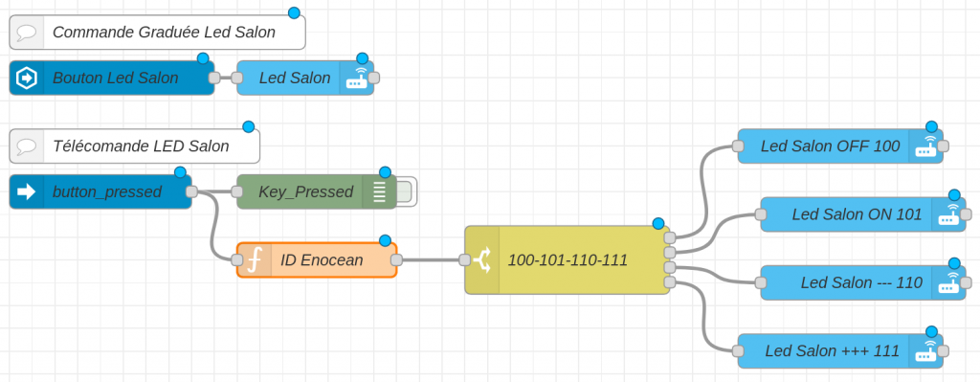Click the router icon on Led Salon +++ 111
The height and width of the screenshot is (382, 980).
click(x=925, y=350)
